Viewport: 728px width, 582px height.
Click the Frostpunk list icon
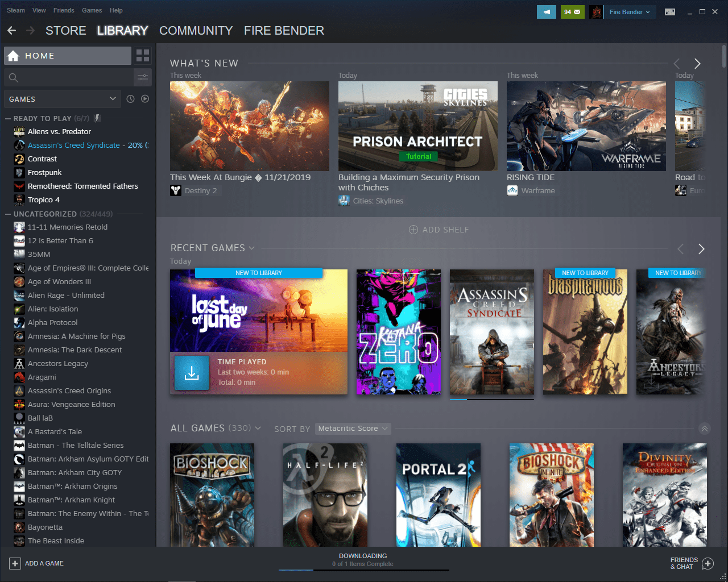19,172
